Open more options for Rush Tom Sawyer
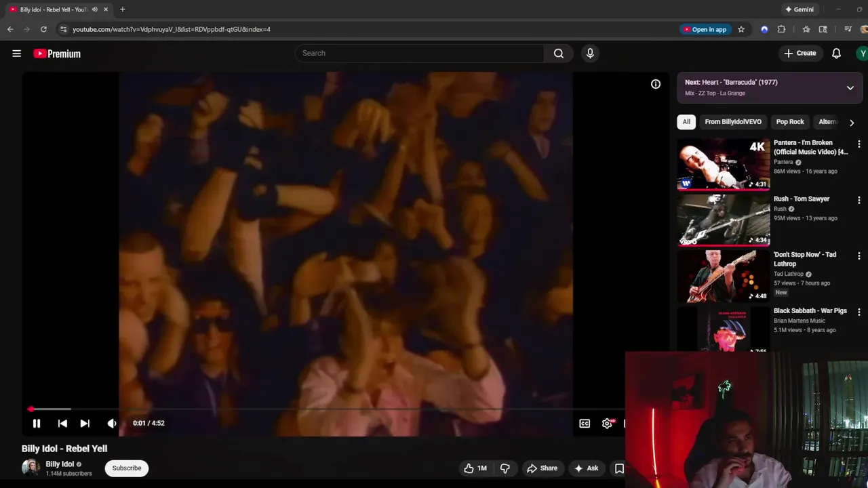The width and height of the screenshot is (868, 488). point(859,200)
